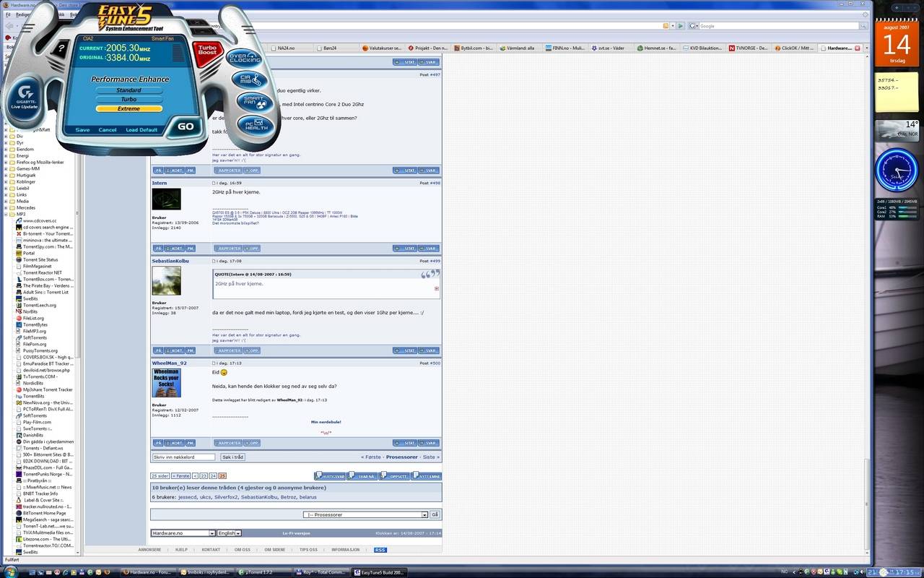Click the 'Svar nå' reply button
Image resolution: width=924 pixels, height=578 pixels.
tap(362, 476)
